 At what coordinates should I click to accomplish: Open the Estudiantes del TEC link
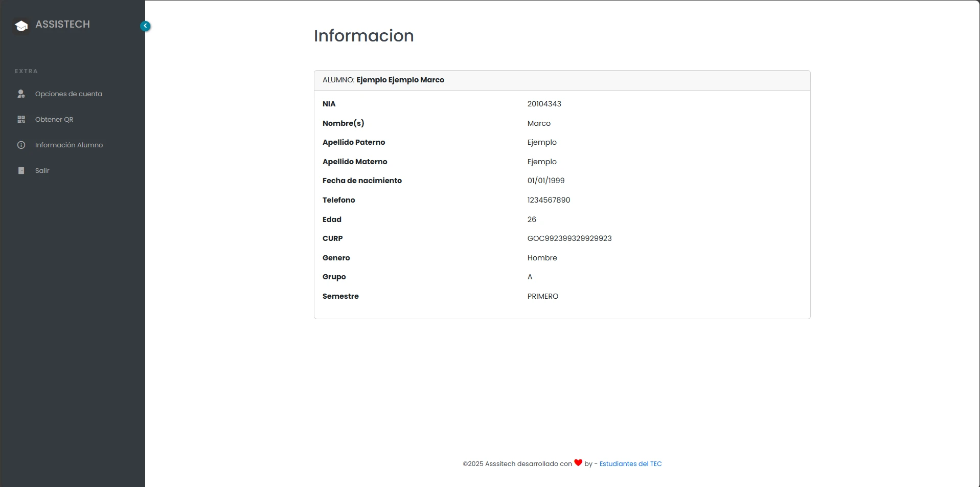(630, 463)
